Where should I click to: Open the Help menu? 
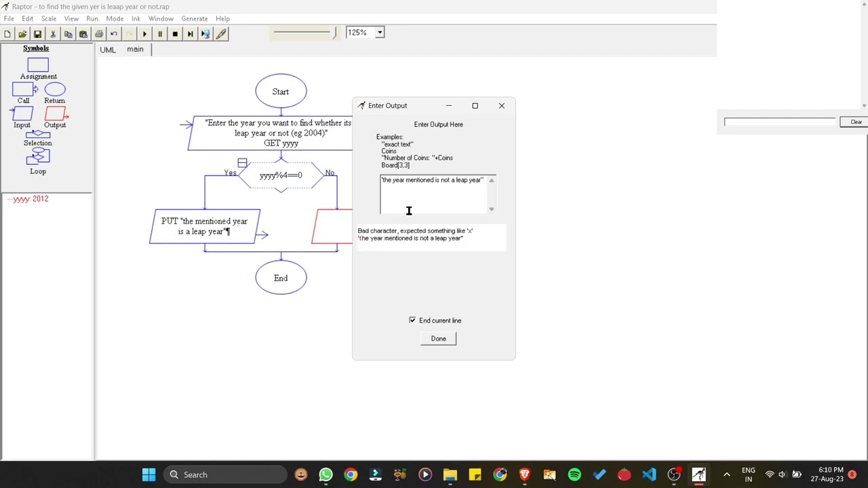pyautogui.click(x=222, y=18)
